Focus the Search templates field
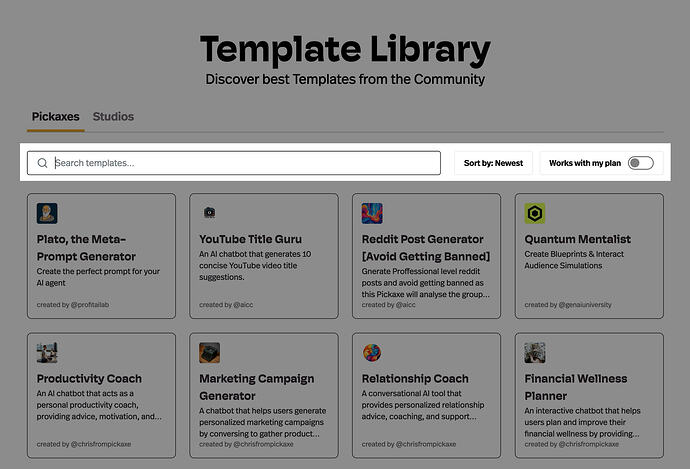 (x=234, y=163)
